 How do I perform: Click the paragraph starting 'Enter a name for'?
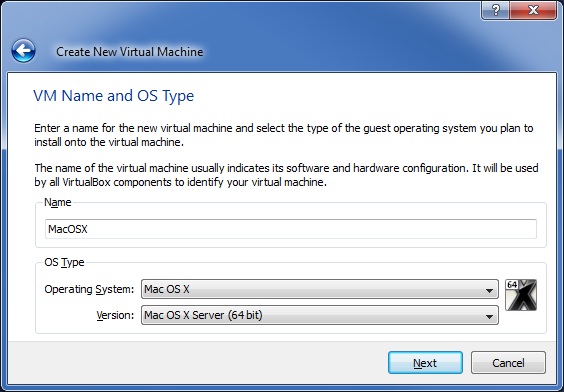pos(284,135)
